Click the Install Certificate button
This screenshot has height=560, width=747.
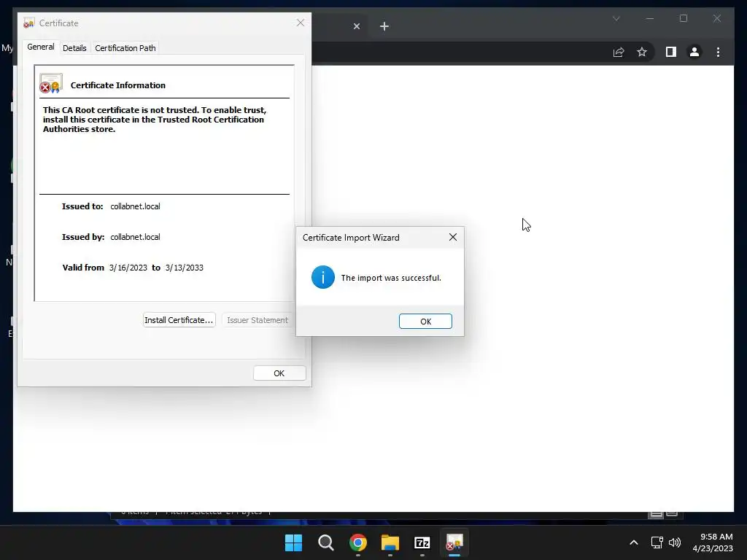pos(179,320)
